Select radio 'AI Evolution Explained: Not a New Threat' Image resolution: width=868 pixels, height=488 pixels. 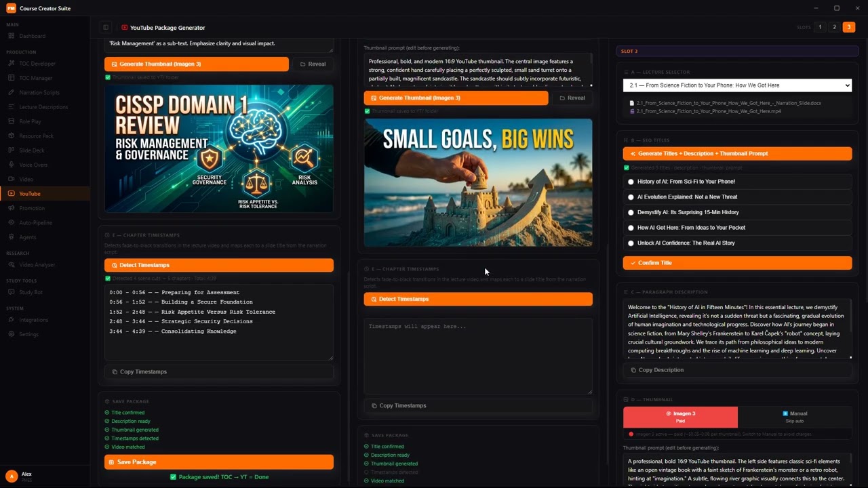631,197
